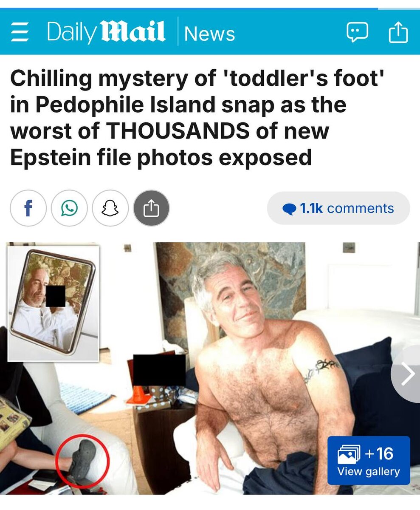This screenshot has height=510, width=420.
Task: Advance to the next image with the chevron
Action: (x=407, y=374)
